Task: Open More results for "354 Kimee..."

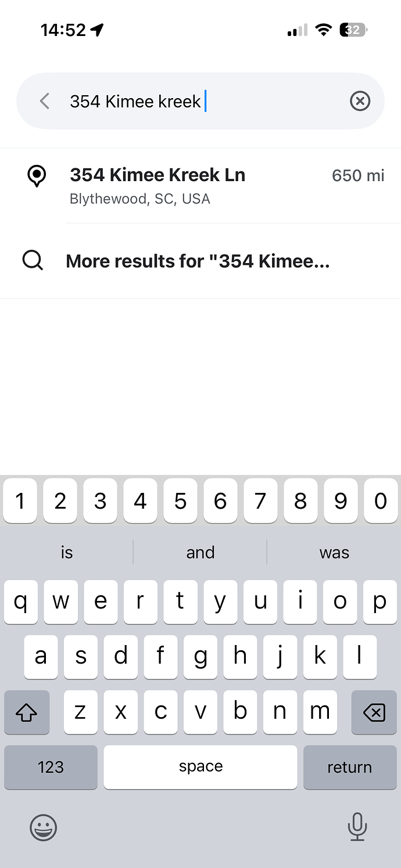Action: click(x=198, y=261)
